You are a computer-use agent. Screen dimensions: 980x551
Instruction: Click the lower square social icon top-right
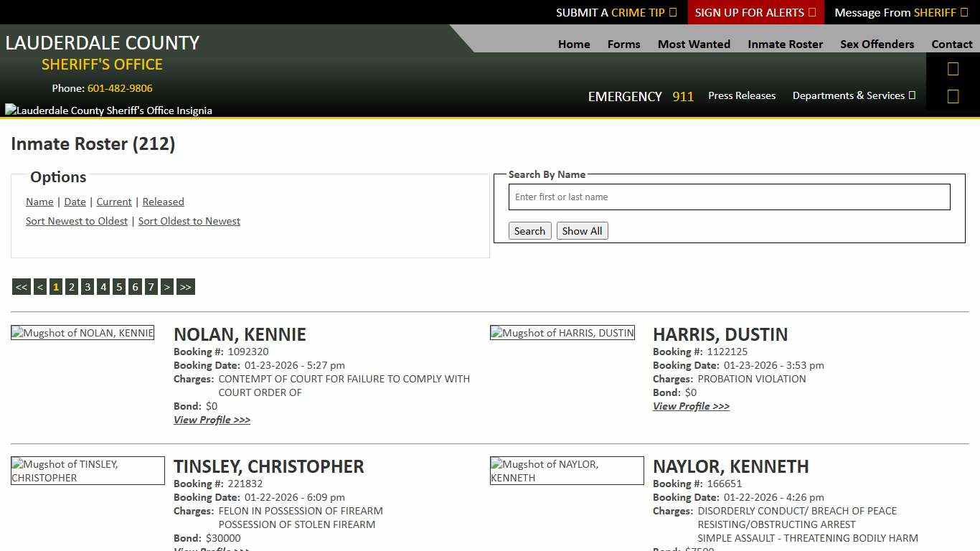pyautogui.click(x=953, y=95)
